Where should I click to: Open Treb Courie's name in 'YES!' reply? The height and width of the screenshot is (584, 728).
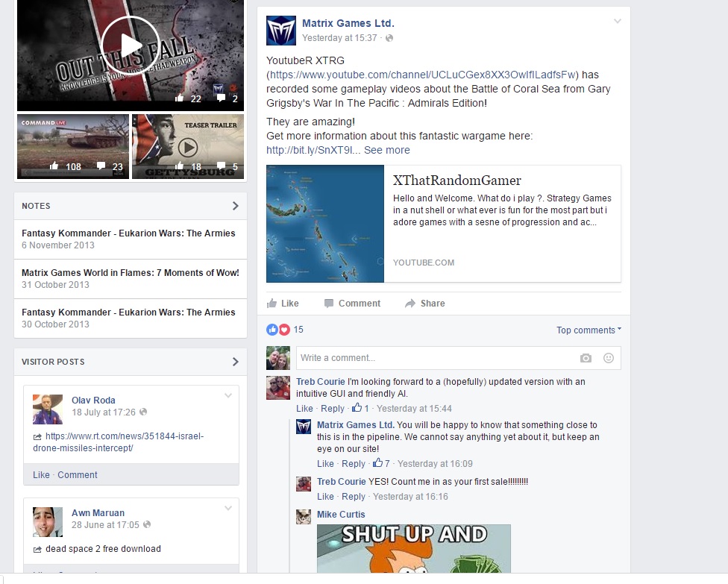342,482
